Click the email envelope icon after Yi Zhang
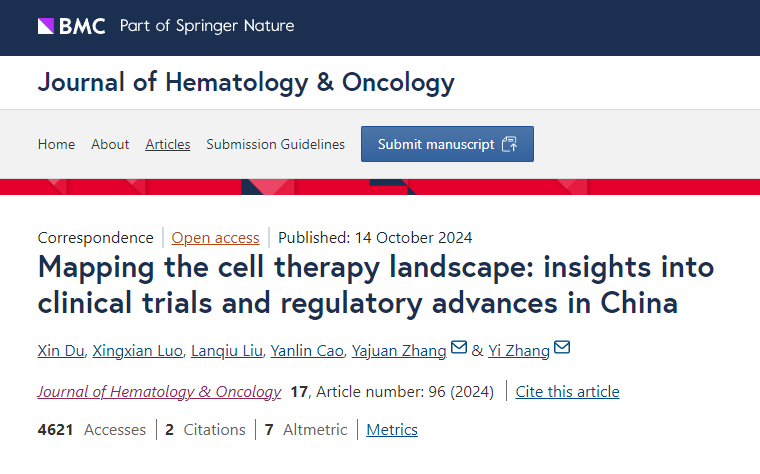Image resolution: width=760 pixels, height=474 pixels. [x=562, y=348]
